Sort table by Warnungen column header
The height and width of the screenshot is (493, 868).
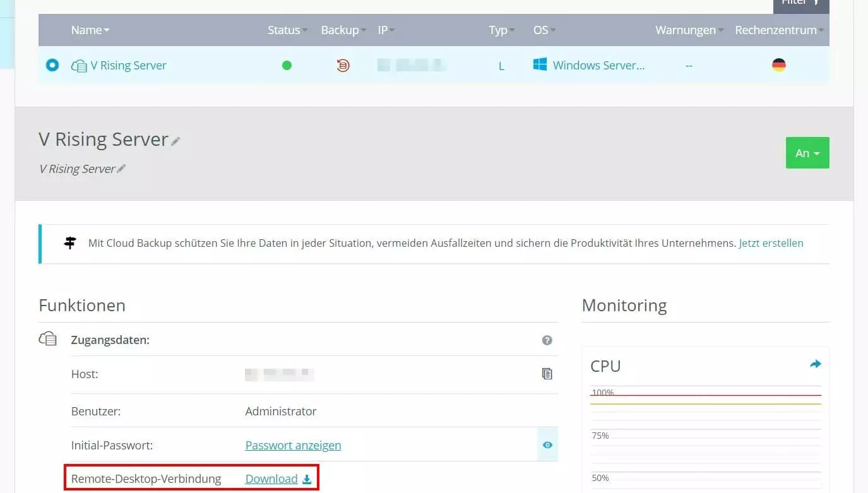point(689,30)
